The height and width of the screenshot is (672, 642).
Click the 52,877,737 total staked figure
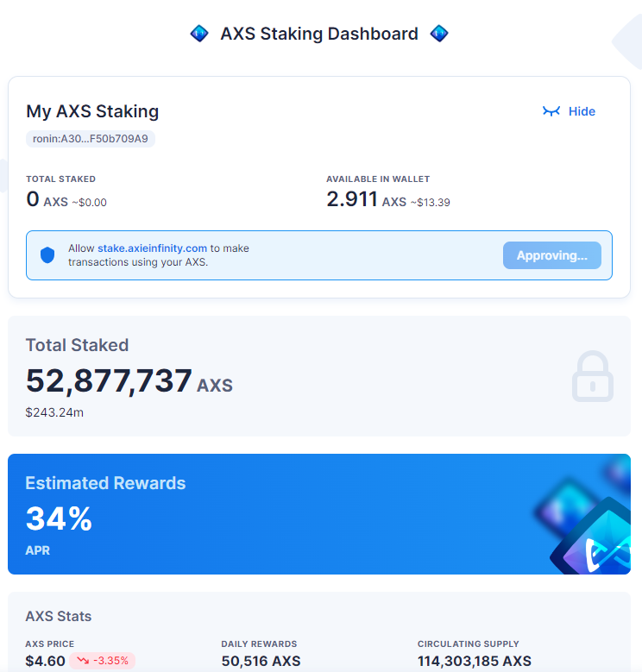coord(109,380)
